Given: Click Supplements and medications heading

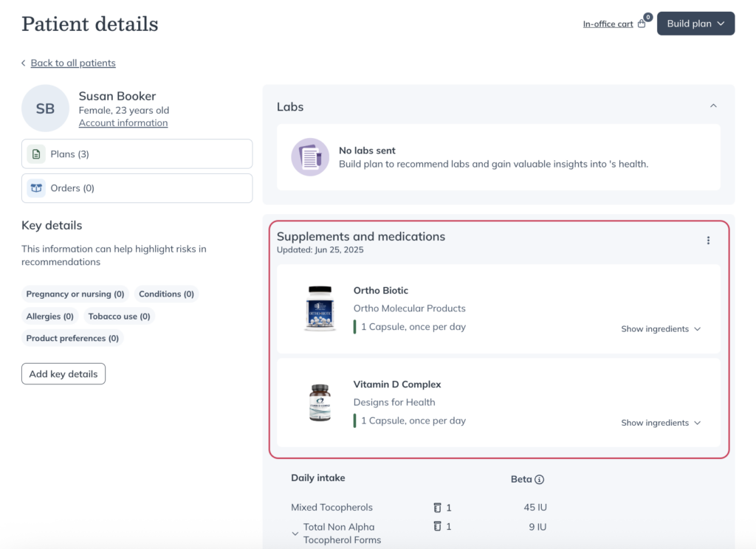Looking at the screenshot, I should point(360,237).
